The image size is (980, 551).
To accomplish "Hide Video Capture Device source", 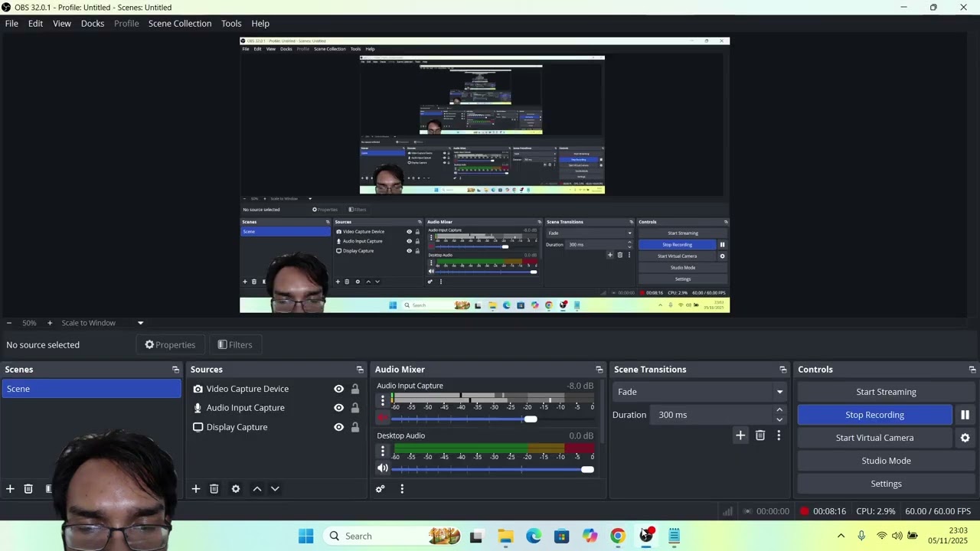I will click(338, 389).
